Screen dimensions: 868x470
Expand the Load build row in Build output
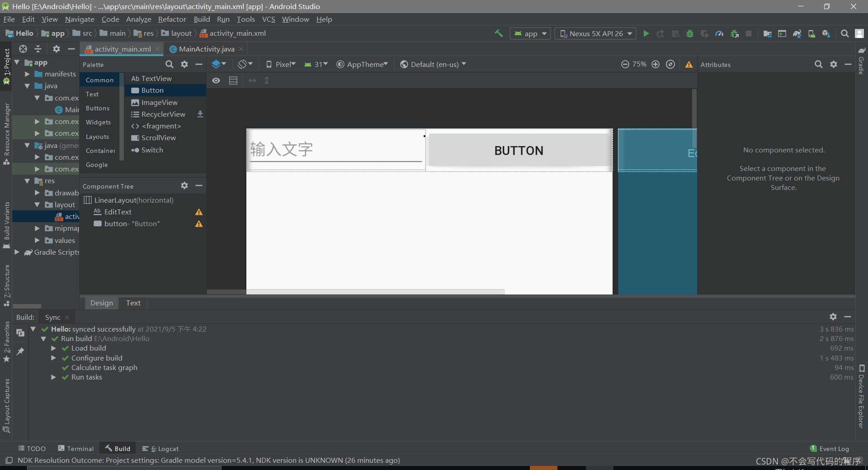(53, 348)
